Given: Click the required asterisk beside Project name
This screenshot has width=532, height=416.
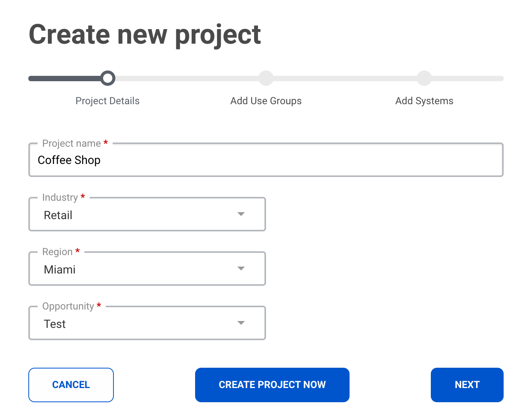Looking at the screenshot, I should coord(106,142).
